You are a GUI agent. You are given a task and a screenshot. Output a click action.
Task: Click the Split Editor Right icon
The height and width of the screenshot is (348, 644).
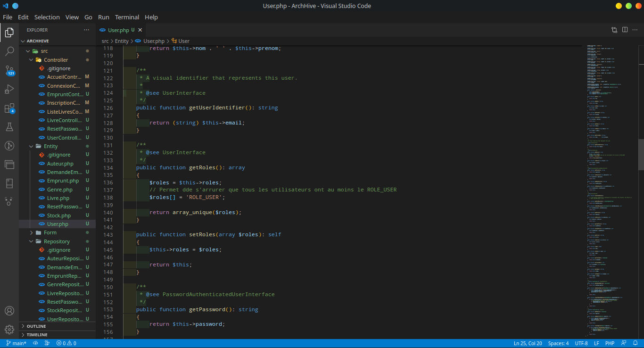tap(625, 30)
